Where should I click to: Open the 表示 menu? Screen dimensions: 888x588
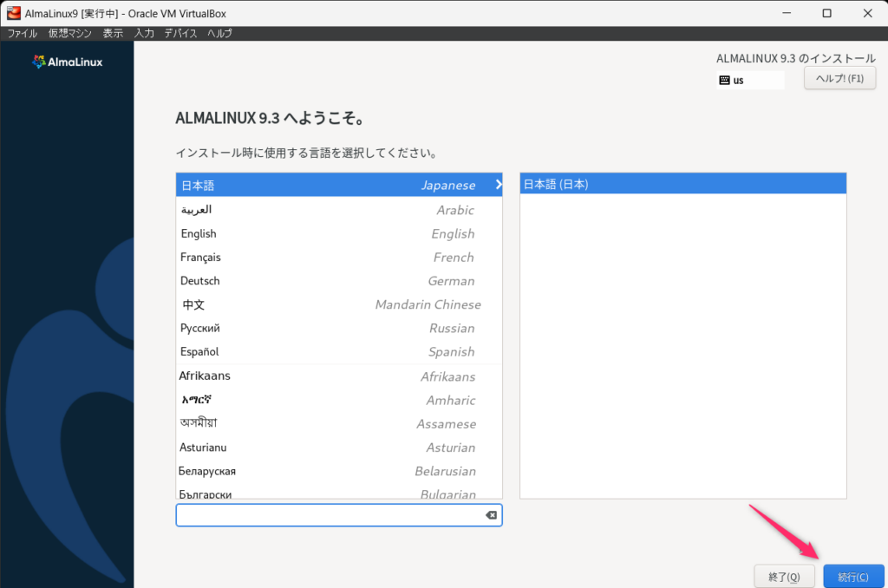113,34
